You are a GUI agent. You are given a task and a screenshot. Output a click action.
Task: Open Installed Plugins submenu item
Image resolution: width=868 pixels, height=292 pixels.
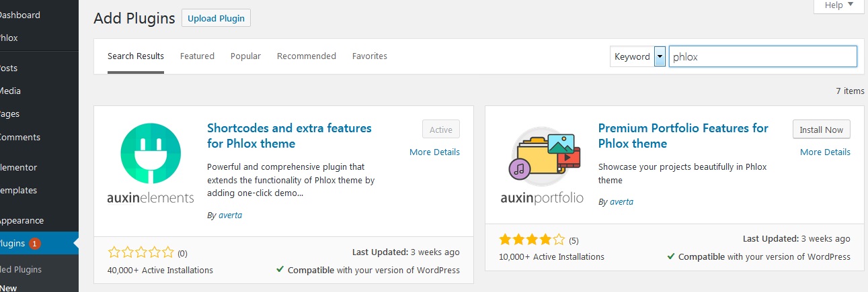(x=21, y=270)
